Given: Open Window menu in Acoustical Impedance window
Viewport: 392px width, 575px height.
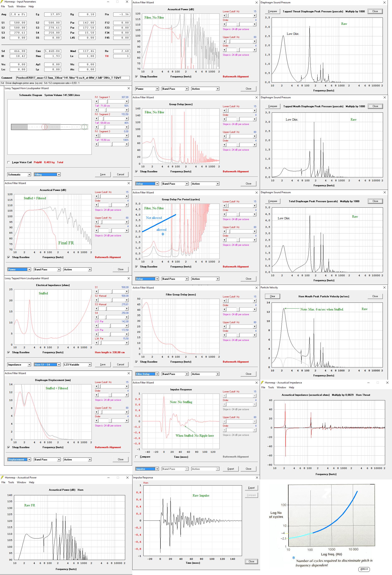Looking at the screenshot, I should (281, 387).
